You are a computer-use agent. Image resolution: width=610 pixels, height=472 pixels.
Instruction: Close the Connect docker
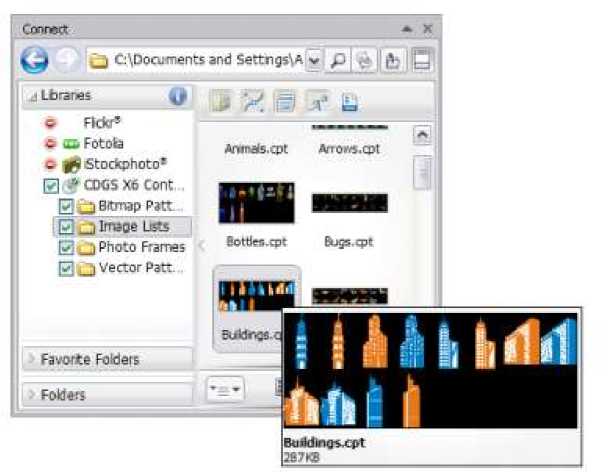tap(428, 29)
